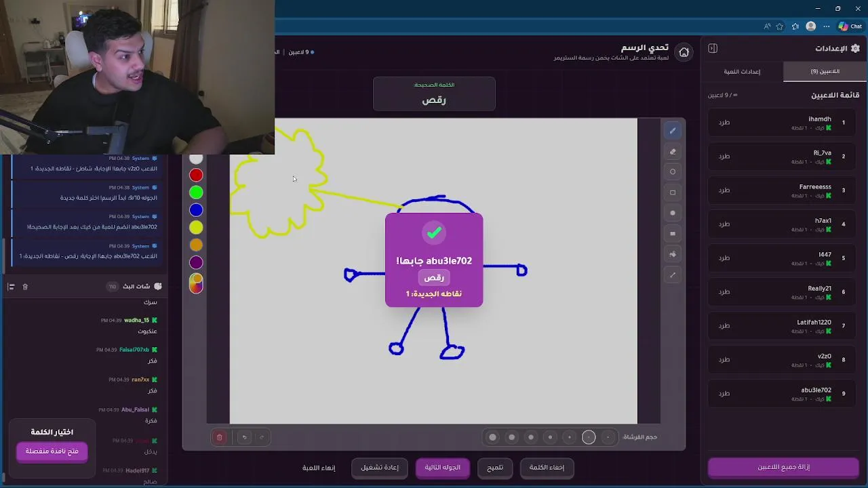Screen dimensions: 868x488
Task: Pick the blue color swatch
Action: (196, 210)
